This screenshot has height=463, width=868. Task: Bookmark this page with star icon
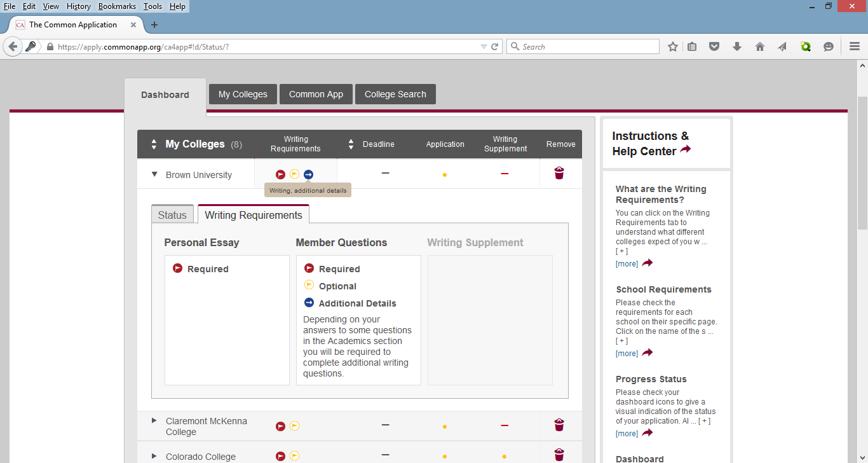point(673,46)
